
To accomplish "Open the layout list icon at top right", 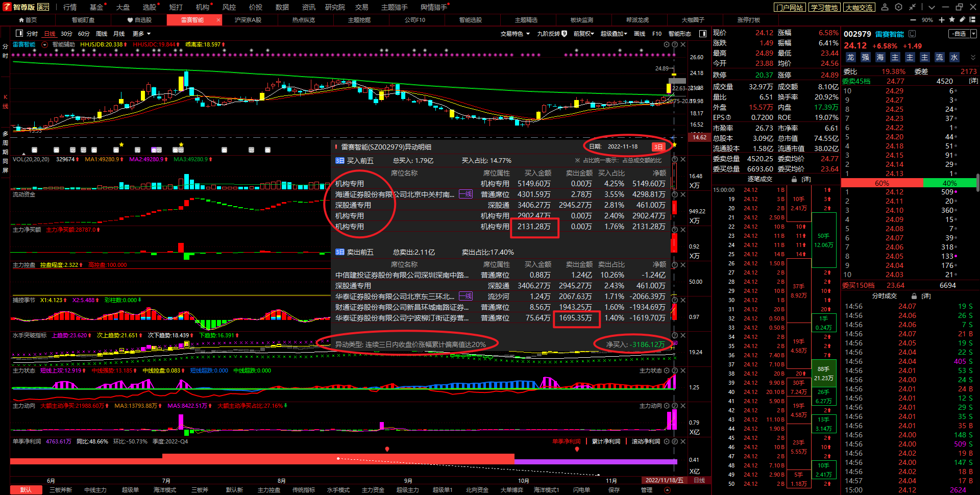I will tap(973, 19).
